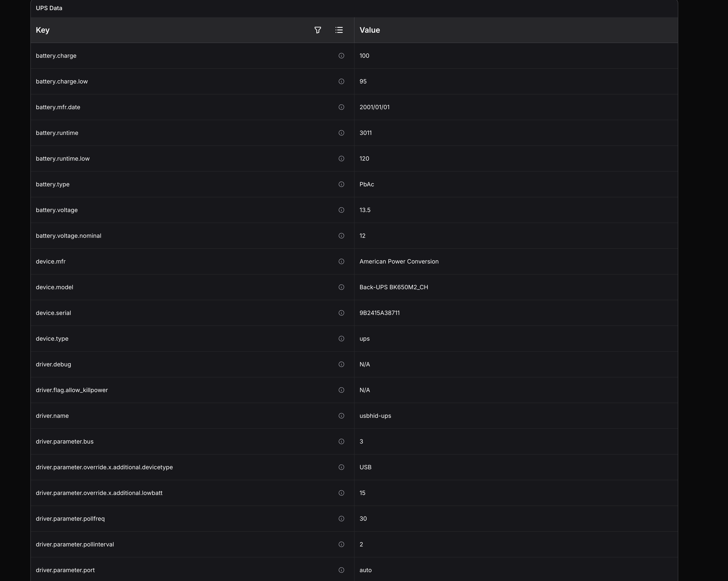Click the American Power Conversion value
The image size is (728, 581).
pyautogui.click(x=399, y=261)
